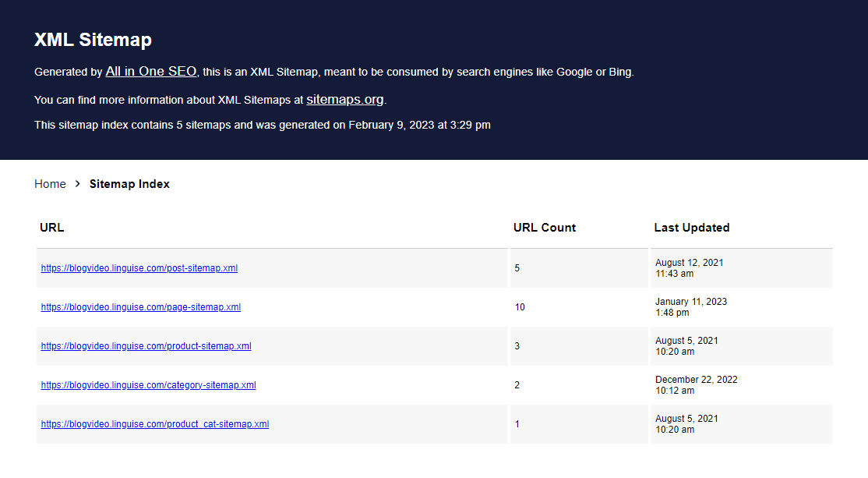Go to Home breadcrumb
This screenshot has height=478, width=868.
[50, 184]
